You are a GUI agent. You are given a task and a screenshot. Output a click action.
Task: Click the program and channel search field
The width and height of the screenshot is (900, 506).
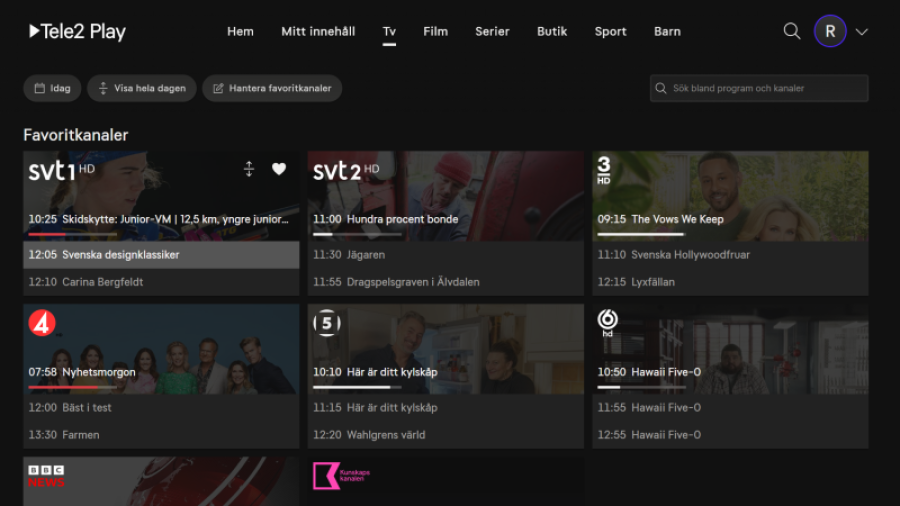[760, 88]
